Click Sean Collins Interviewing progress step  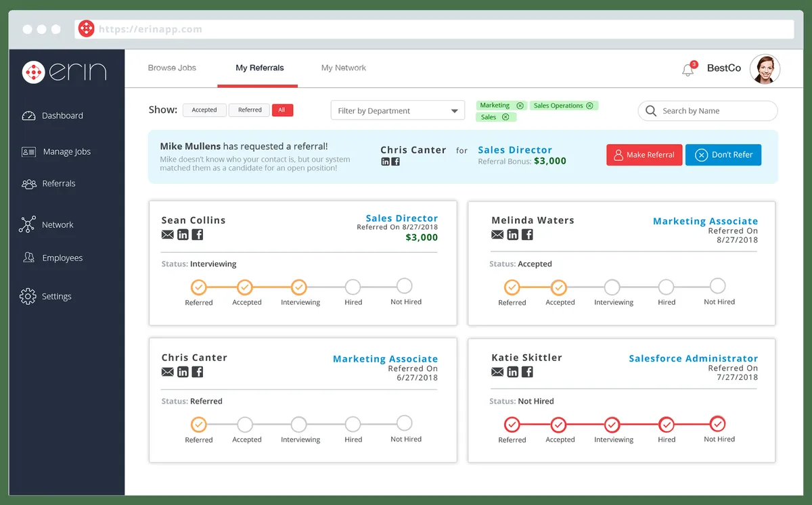[299, 287]
